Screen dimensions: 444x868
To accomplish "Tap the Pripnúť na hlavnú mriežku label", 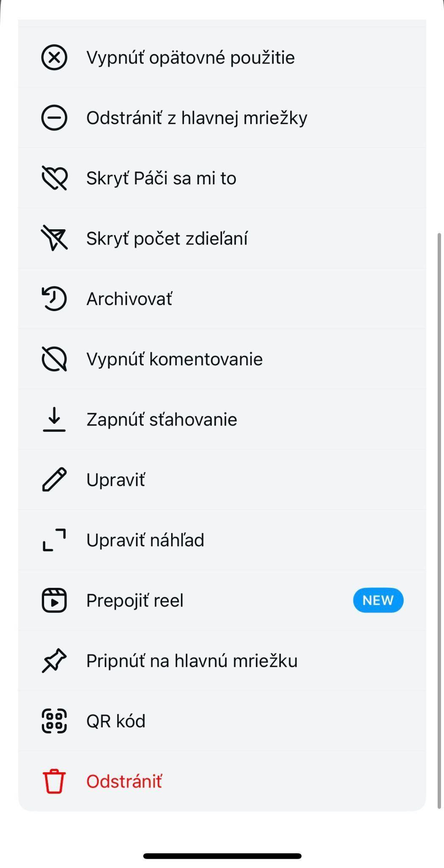I will coord(191,660).
